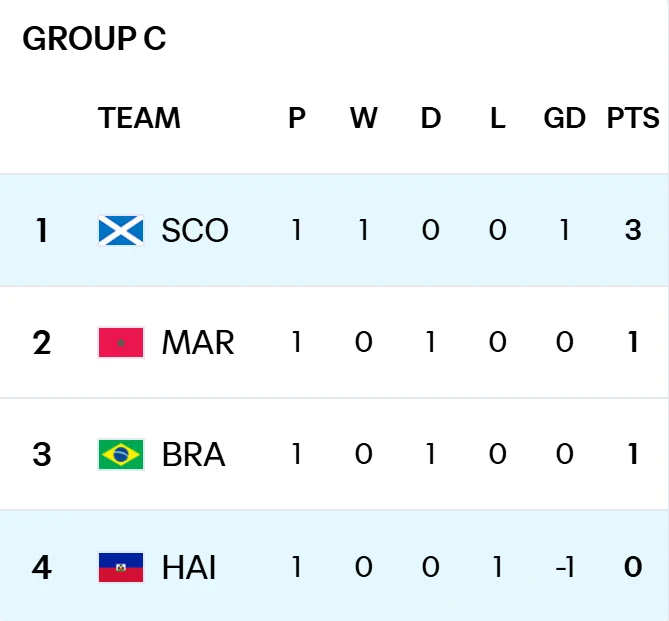Click the Haiti flag icon

tap(121, 567)
